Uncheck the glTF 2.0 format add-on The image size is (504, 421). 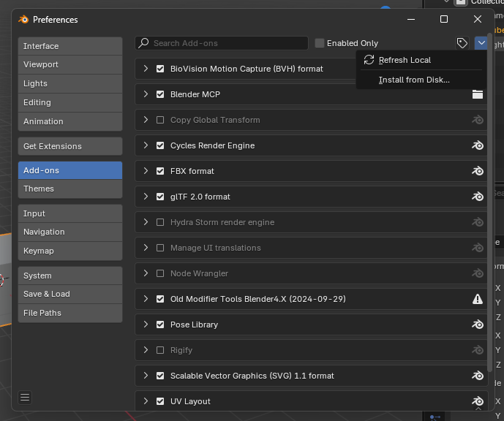click(x=160, y=197)
